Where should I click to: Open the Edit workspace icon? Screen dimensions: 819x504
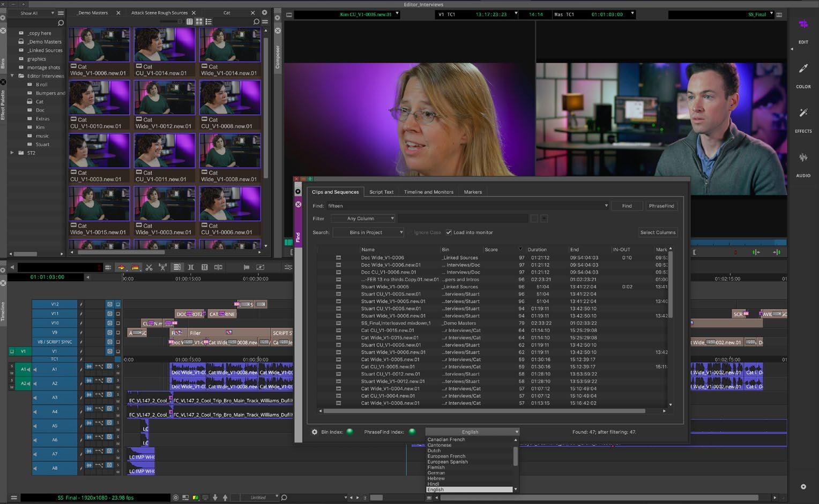(x=803, y=25)
